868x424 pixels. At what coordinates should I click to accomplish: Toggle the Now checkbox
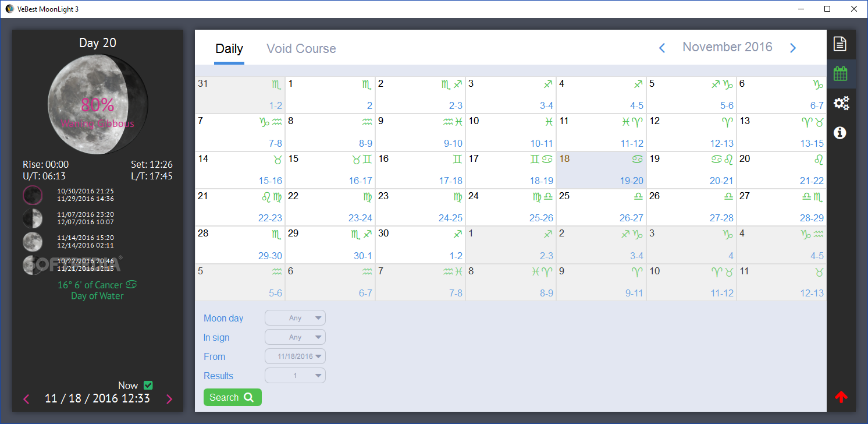148,385
